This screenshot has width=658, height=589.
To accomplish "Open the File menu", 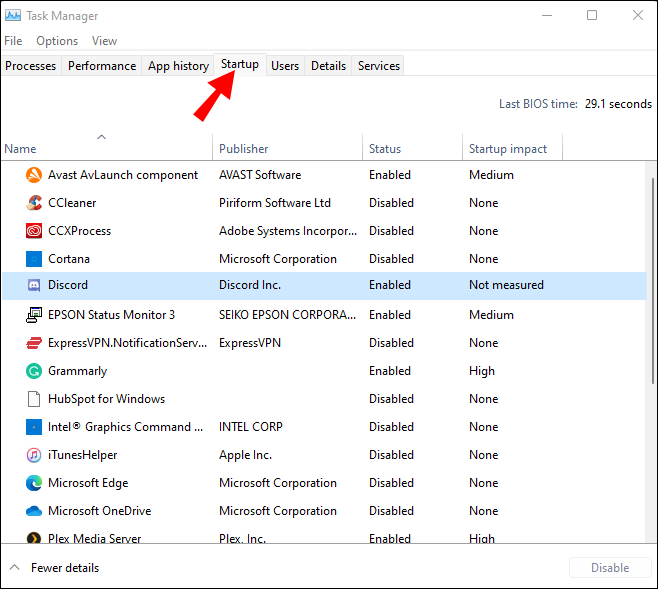I will pos(13,41).
